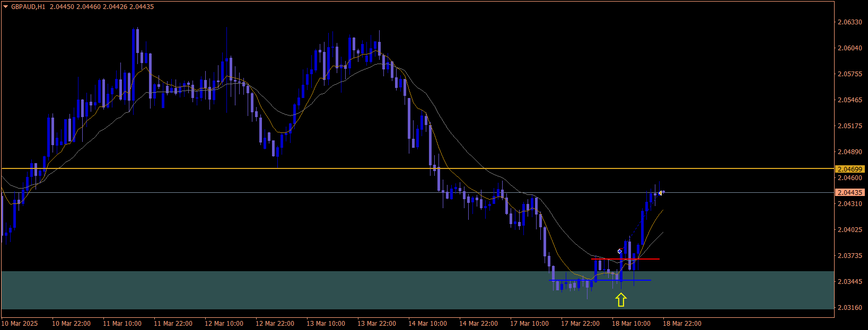Select the long orange horizontal line
Image resolution: width=868 pixels, height=330 pixels.
(x=417, y=168)
